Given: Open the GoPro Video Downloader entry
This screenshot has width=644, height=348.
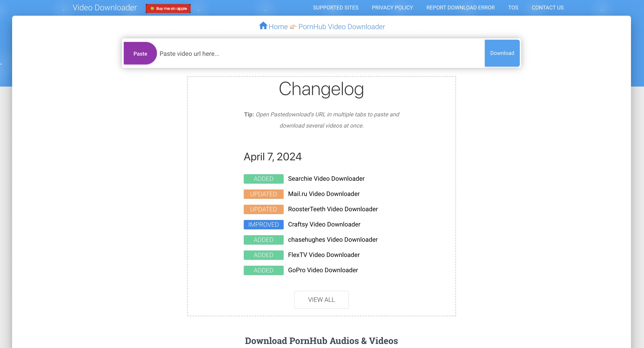Looking at the screenshot, I should click(323, 270).
